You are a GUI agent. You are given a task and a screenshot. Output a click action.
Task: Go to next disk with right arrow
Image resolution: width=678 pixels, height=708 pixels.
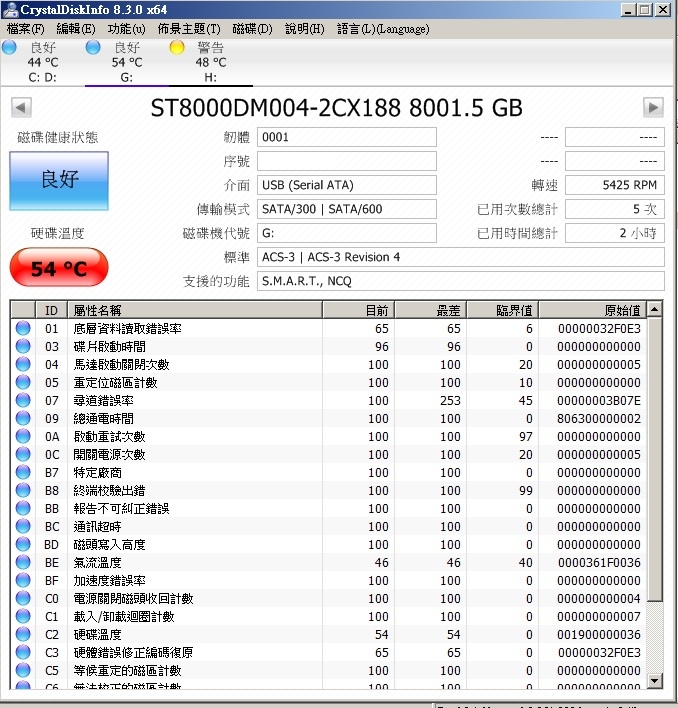pos(653,107)
